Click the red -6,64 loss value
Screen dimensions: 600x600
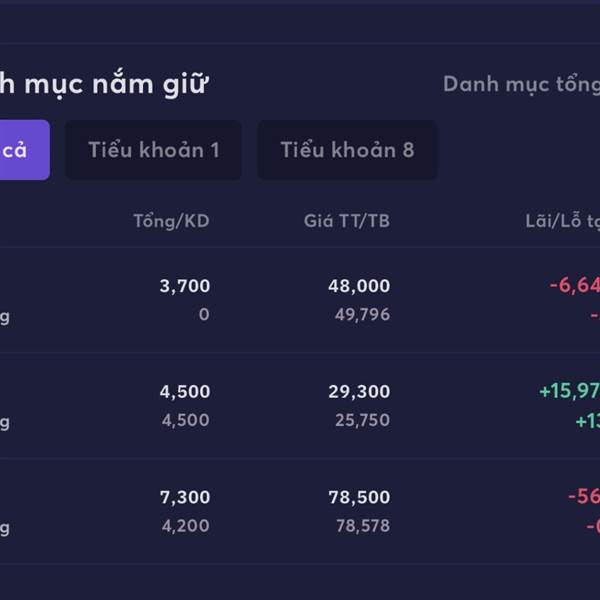(574, 286)
